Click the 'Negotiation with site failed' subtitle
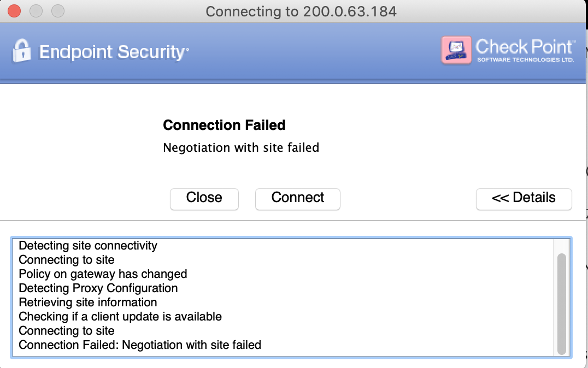 pyautogui.click(x=240, y=147)
